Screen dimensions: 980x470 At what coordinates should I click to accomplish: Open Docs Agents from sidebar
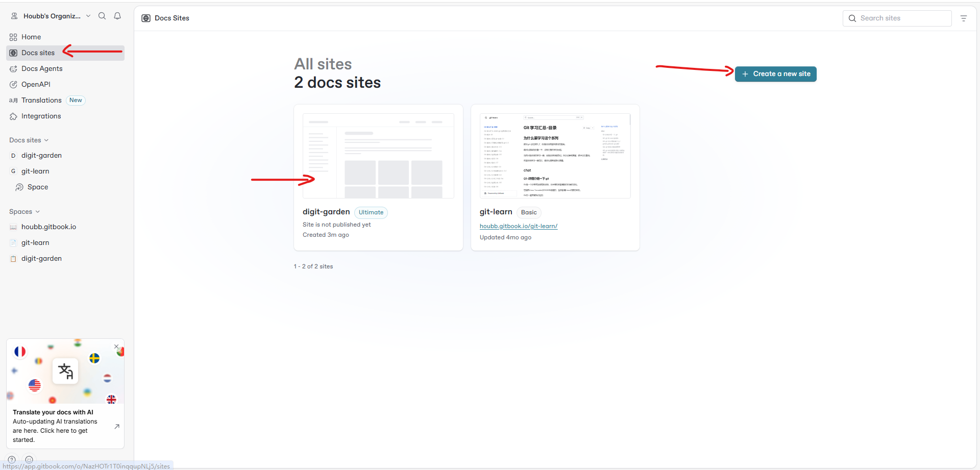(x=42, y=69)
